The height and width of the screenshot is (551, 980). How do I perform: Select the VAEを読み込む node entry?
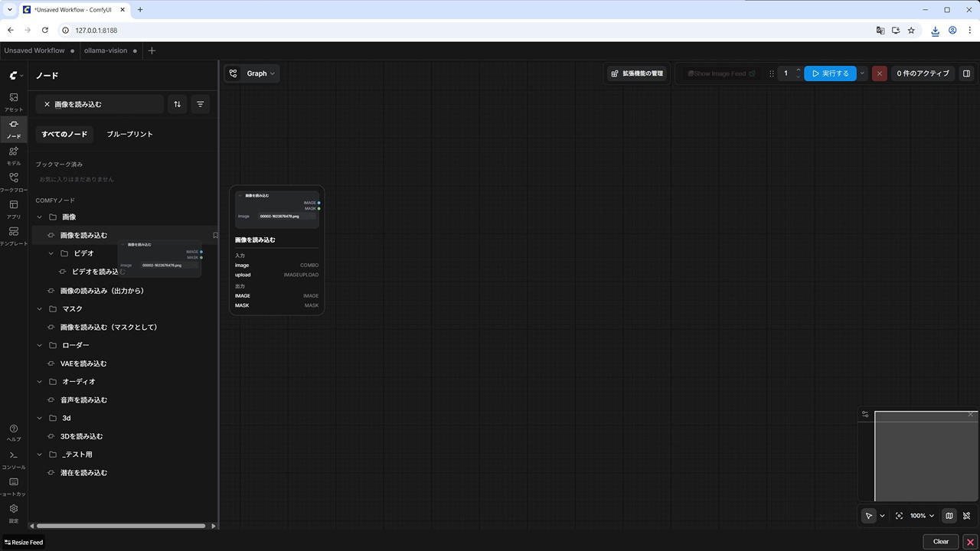coord(83,364)
